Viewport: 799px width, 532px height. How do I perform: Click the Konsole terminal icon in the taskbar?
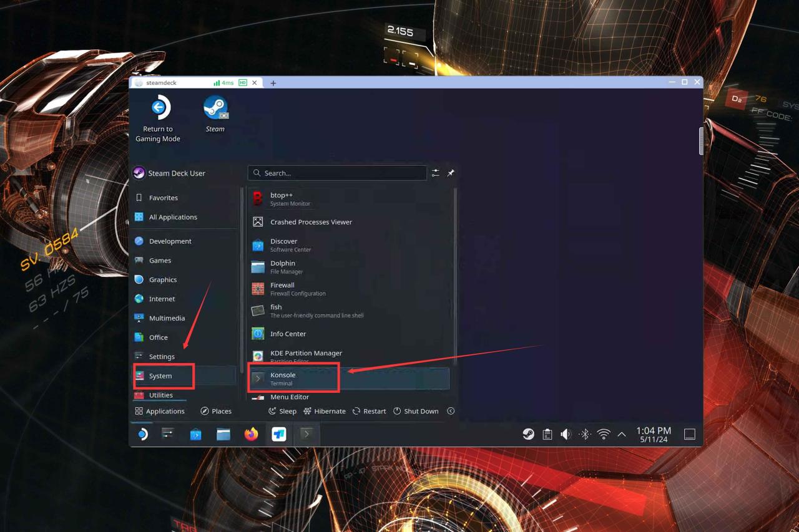point(306,434)
